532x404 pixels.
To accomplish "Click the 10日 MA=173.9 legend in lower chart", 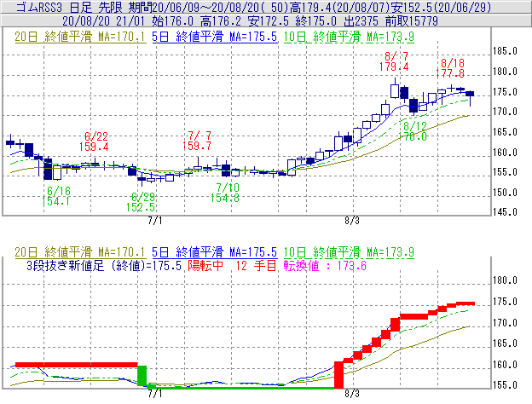I will click(349, 252).
